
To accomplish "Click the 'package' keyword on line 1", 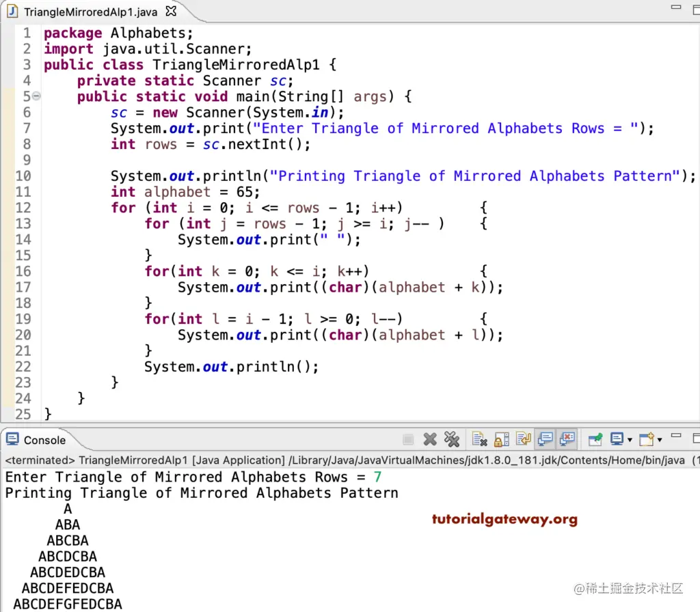I will click(72, 33).
